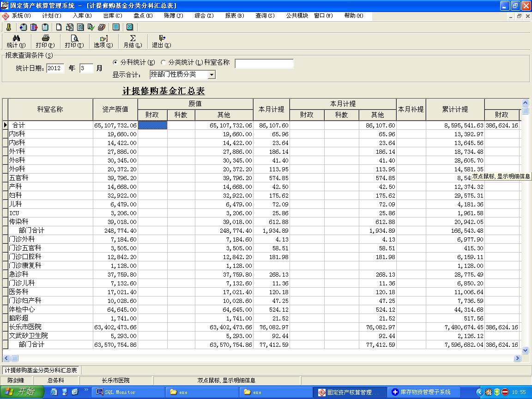Screen dimensions: 532x399
Task: Click the red diamond MDI child window icon
Action: 6,16
